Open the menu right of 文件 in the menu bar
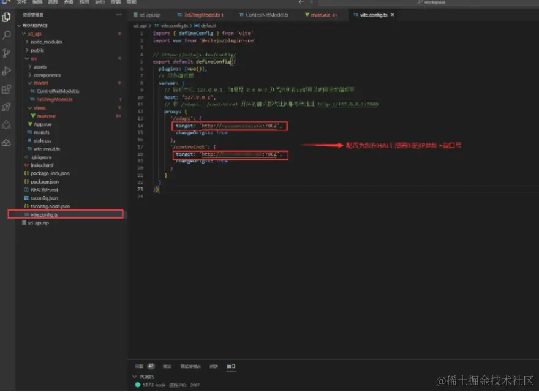This screenshot has height=392, width=539. click(37, 2)
